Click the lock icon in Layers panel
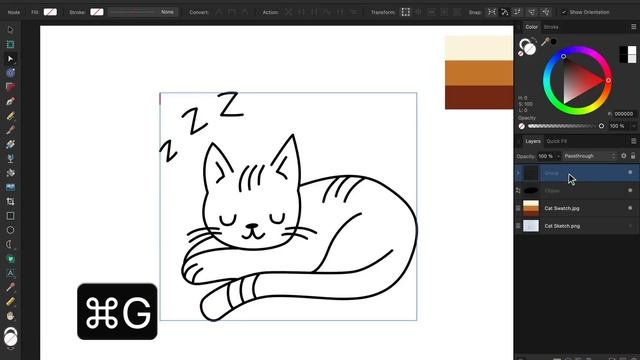640x360 pixels. coord(633,156)
